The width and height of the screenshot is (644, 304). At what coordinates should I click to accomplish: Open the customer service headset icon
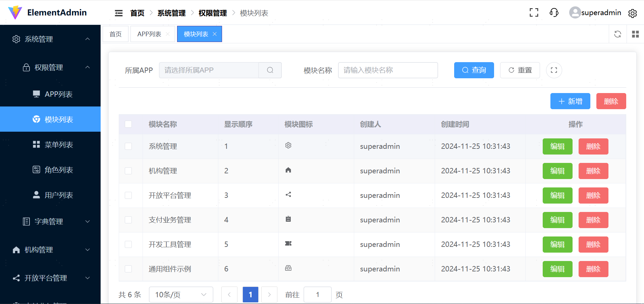pos(554,13)
